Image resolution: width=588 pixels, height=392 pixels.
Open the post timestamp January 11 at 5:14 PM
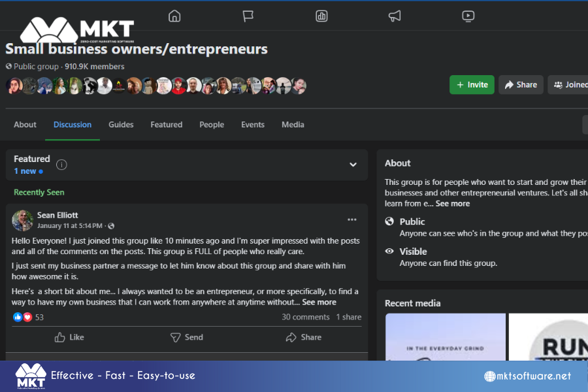(x=69, y=225)
